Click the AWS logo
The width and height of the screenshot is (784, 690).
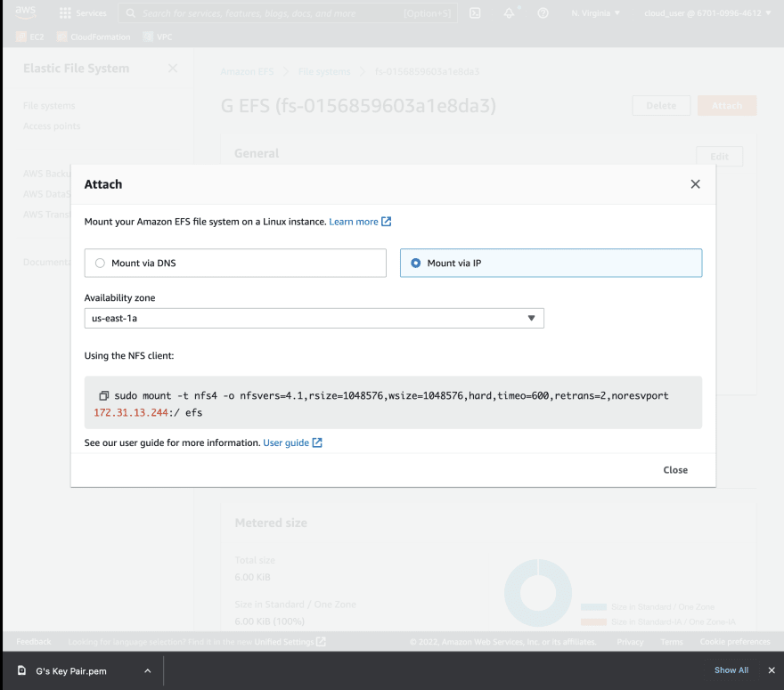(26, 12)
